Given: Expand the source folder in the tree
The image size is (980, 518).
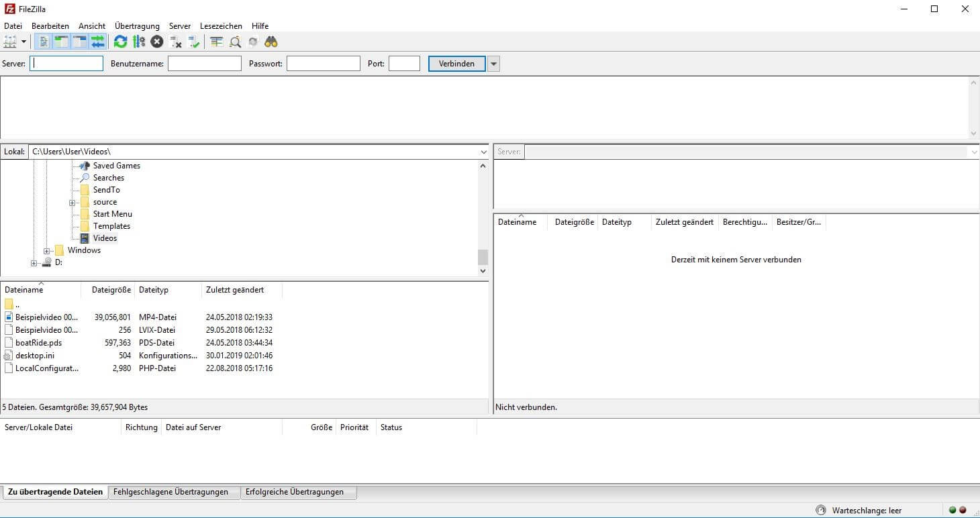Looking at the screenshot, I should (x=72, y=202).
